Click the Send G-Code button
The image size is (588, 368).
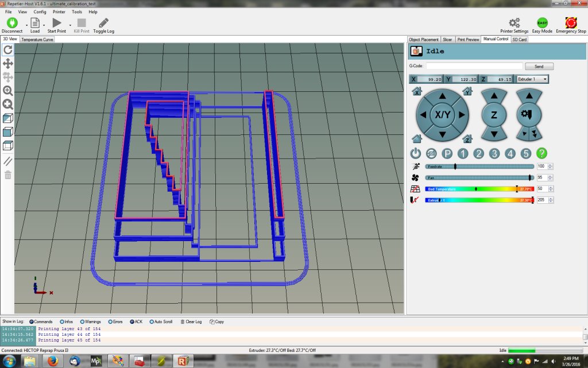click(539, 67)
